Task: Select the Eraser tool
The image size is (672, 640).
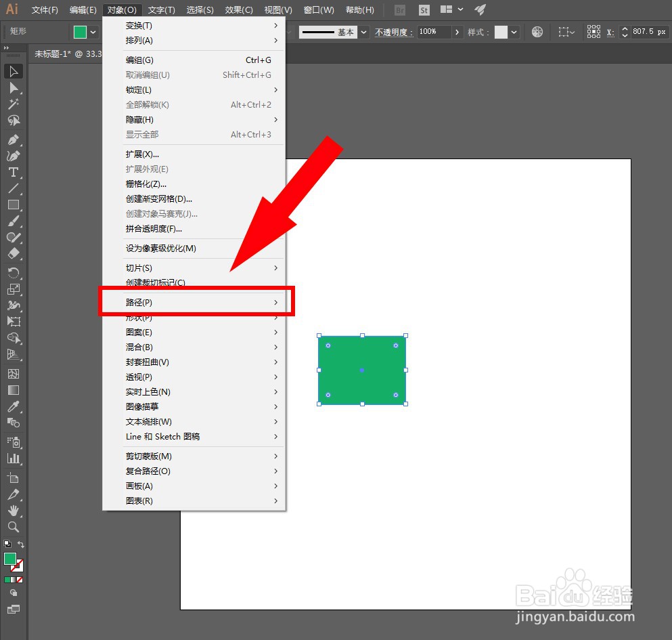Action: (14, 253)
